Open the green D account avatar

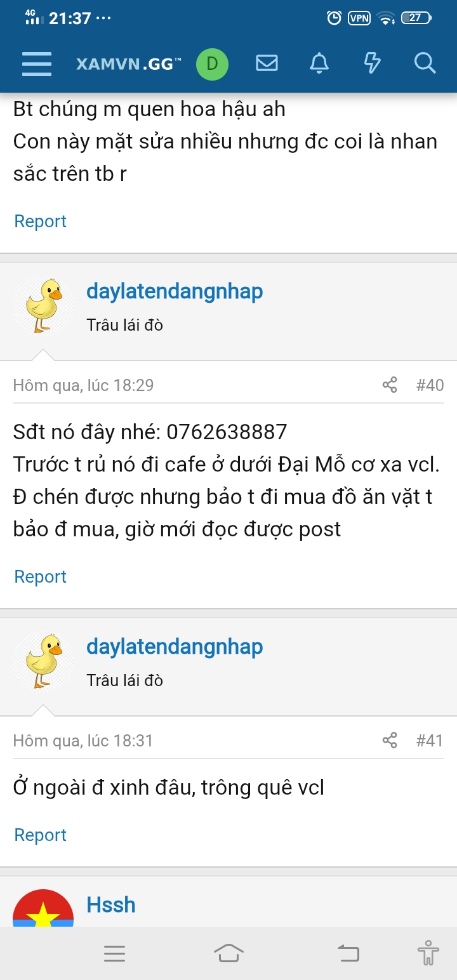coord(212,63)
